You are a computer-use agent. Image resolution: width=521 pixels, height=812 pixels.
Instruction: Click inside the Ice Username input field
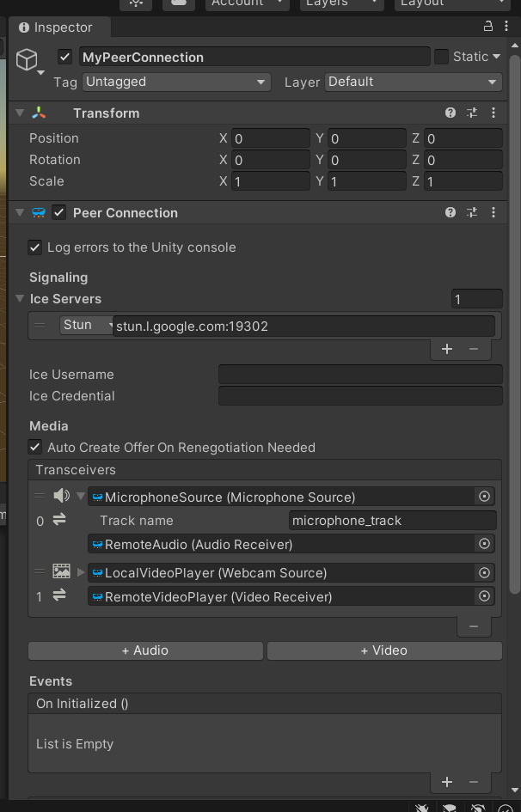[x=360, y=374]
